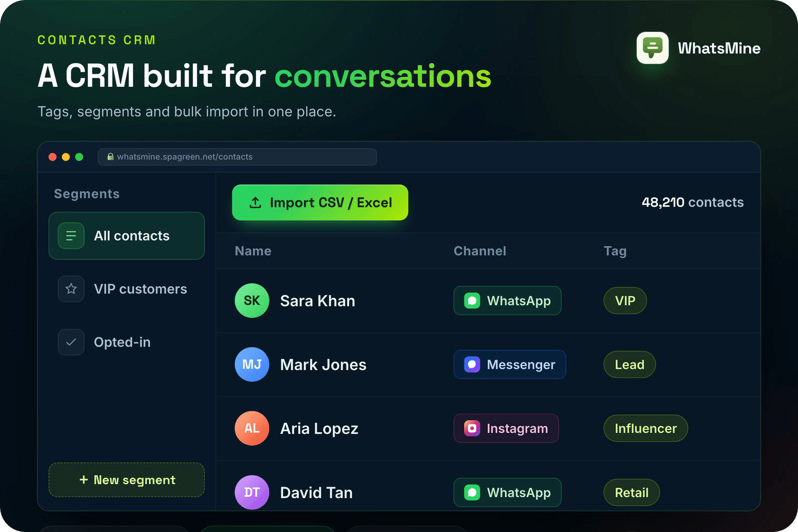This screenshot has width=798, height=532.
Task: Click the Segments heading
Action: point(87,194)
